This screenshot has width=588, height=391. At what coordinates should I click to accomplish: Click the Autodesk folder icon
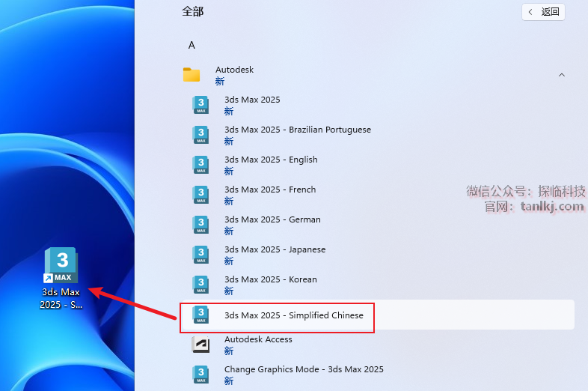click(192, 74)
